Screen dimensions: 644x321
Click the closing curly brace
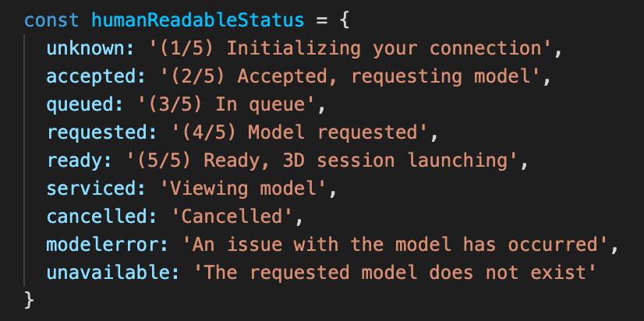pyautogui.click(x=29, y=300)
